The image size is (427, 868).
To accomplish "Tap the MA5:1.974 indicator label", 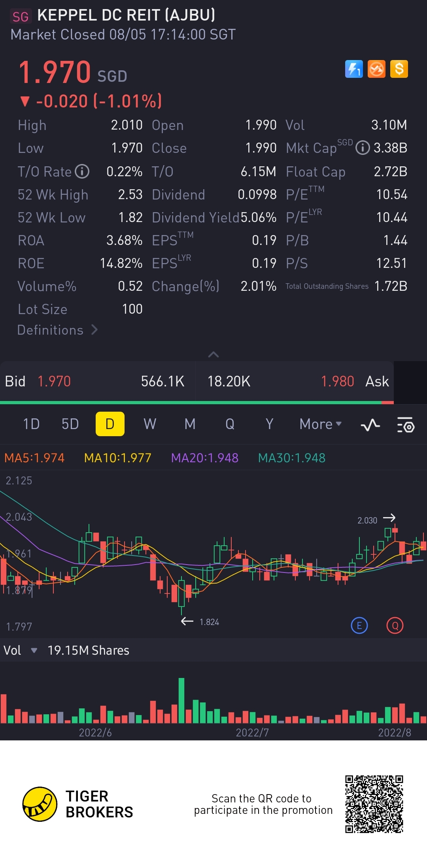I will (34, 458).
